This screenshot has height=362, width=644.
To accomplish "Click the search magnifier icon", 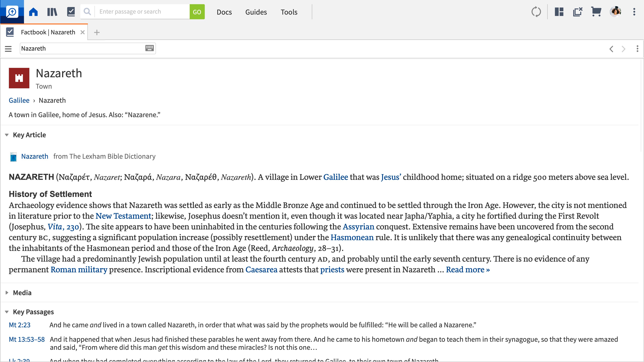I will 87,12.
